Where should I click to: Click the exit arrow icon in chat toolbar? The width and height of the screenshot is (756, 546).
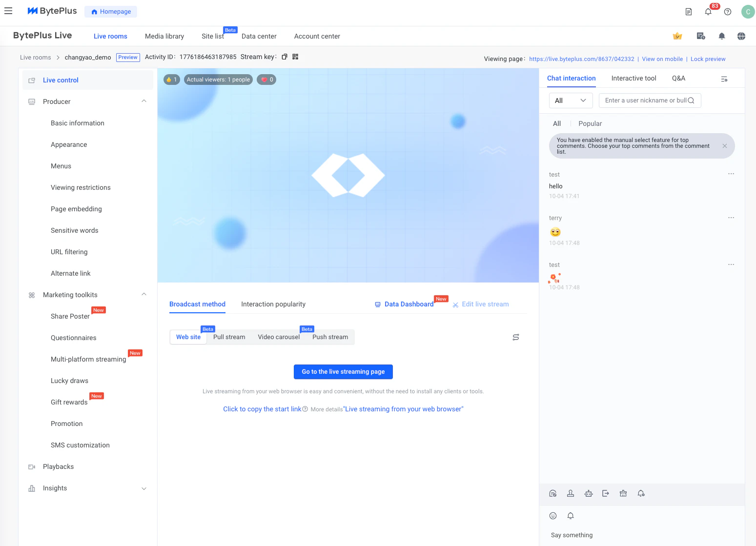coord(606,493)
